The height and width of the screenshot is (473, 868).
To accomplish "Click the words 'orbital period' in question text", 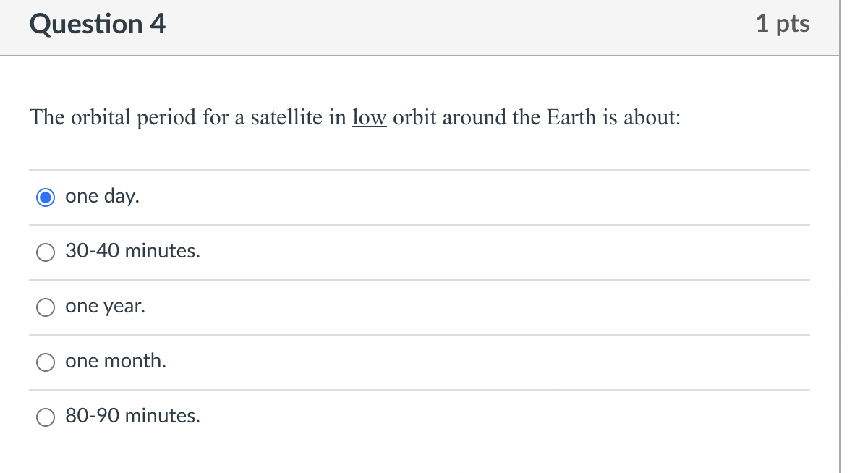I will [x=133, y=117].
